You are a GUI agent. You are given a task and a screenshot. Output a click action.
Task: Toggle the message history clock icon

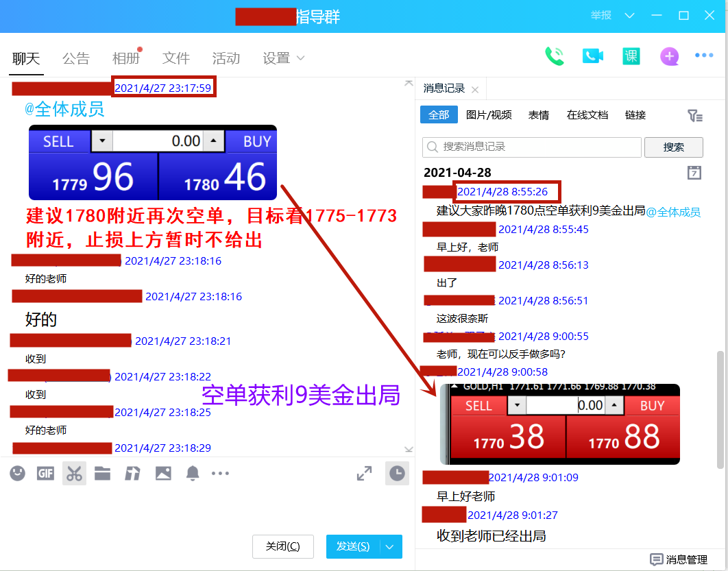tap(397, 473)
